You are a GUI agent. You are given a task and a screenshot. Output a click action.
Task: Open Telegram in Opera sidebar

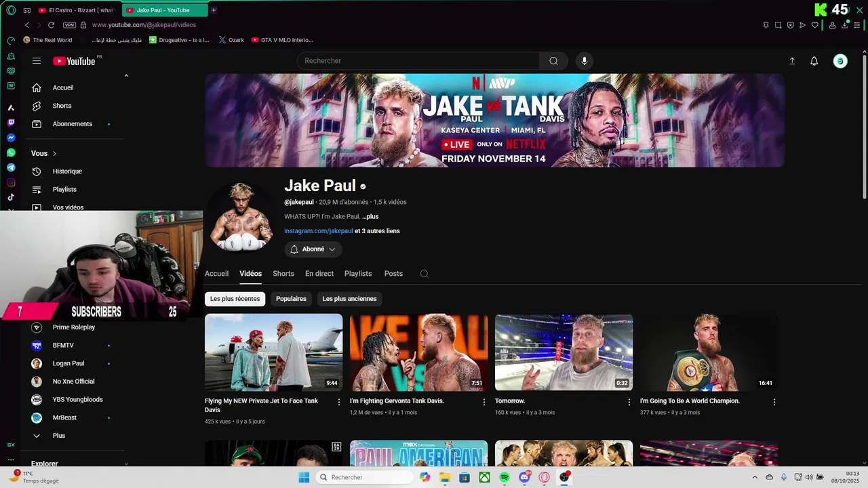[x=11, y=167]
